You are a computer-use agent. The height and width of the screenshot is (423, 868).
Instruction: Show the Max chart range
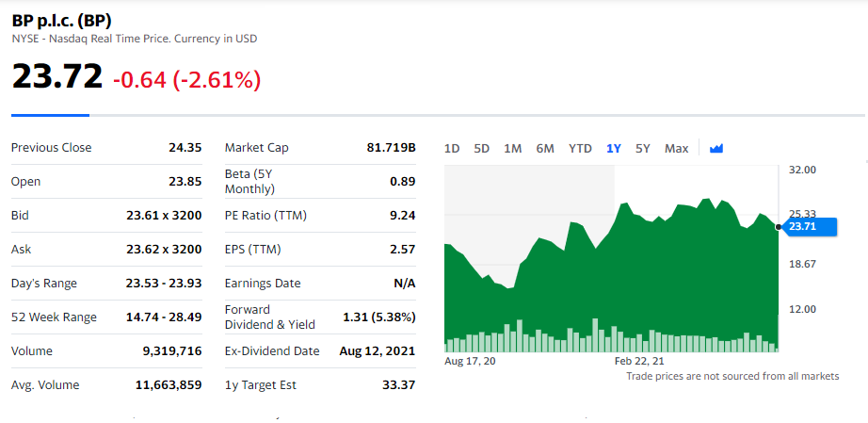point(677,149)
